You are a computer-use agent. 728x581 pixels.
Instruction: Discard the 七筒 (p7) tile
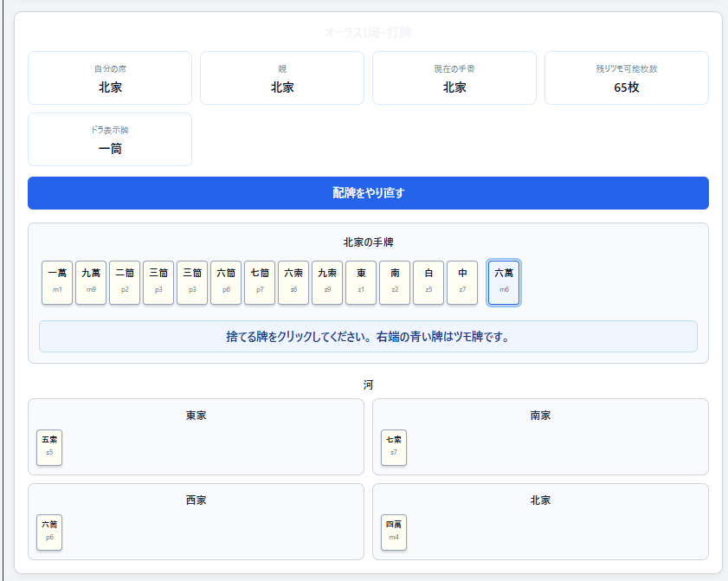coord(260,282)
